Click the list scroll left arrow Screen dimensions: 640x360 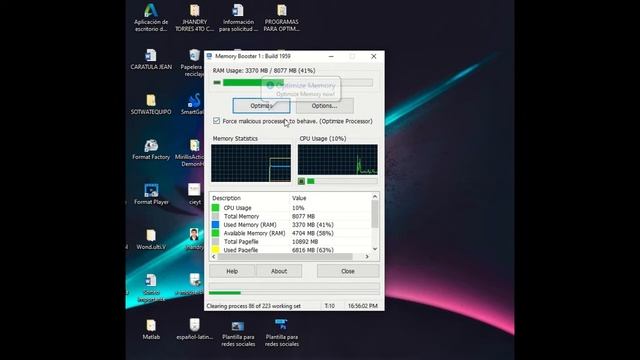pyautogui.click(x=214, y=257)
